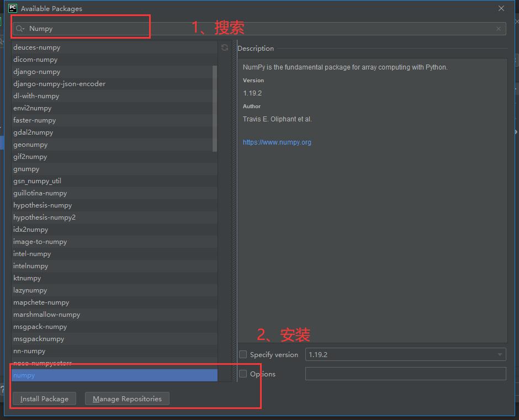Select ktnumpy package

coord(114,278)
